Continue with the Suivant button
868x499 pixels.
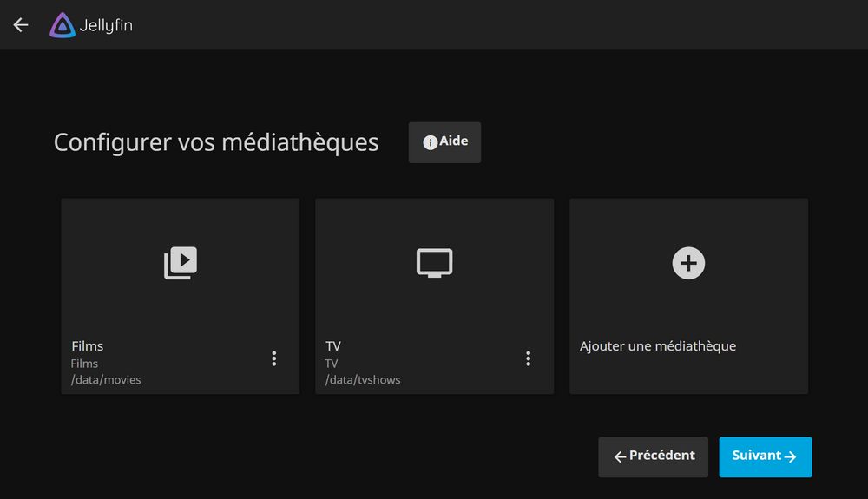(x=765, y=456)
